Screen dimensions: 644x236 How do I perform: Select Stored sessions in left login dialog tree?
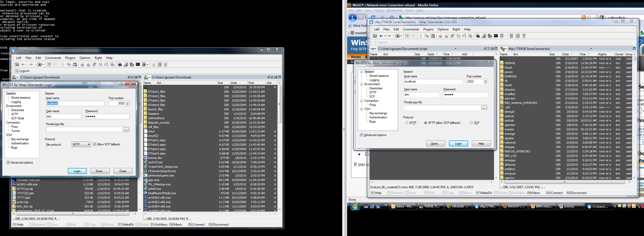coord(21,98)
